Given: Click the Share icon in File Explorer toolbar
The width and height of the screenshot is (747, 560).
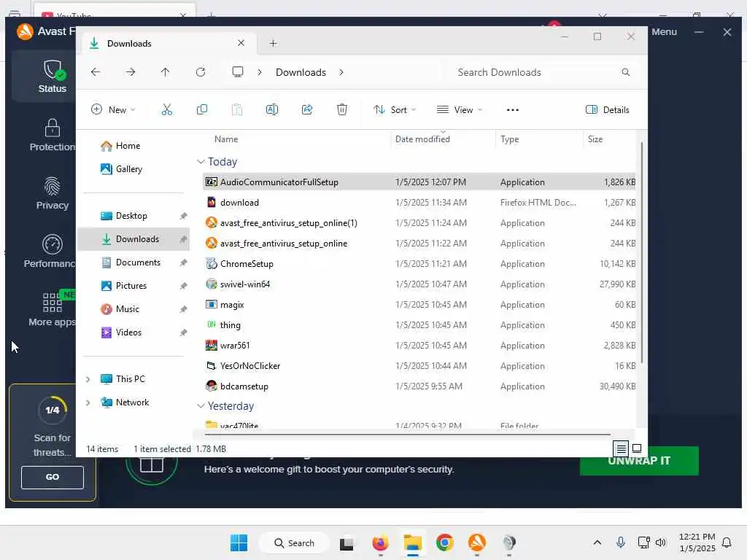Looking at the screenshot, I should [307, 110].
